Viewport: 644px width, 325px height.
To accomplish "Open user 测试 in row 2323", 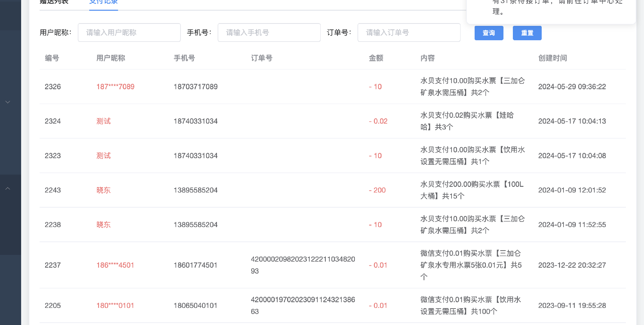I will tap(103, 156).
